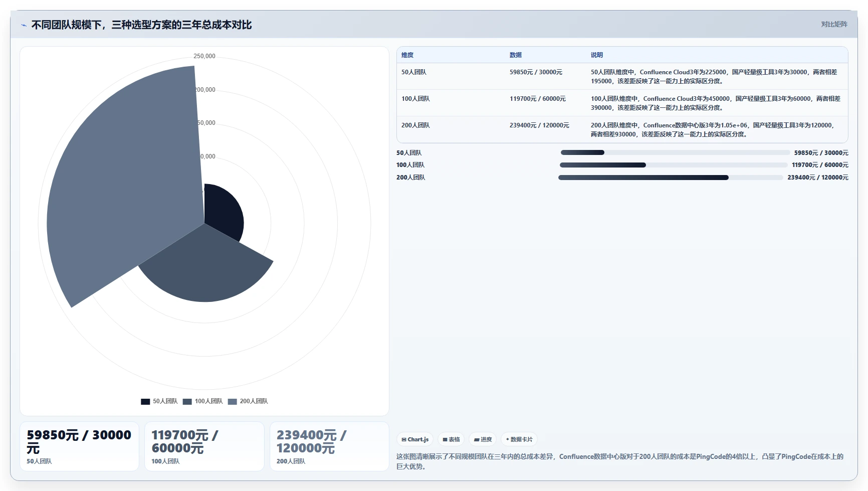The width and height of the screenshot is (868, 491).
Task: Open the 59850元 / 30000元 data card
Action: [x=79, y=446]
